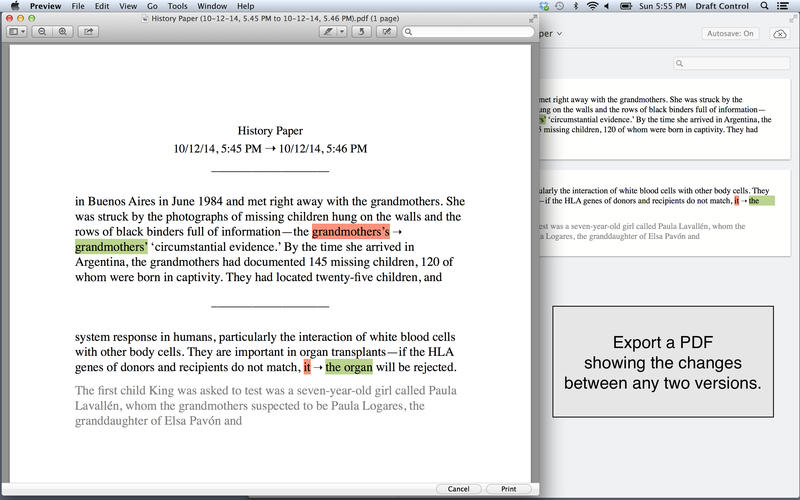
Task: Open the Go menu
Action: (x=152, y=6)
